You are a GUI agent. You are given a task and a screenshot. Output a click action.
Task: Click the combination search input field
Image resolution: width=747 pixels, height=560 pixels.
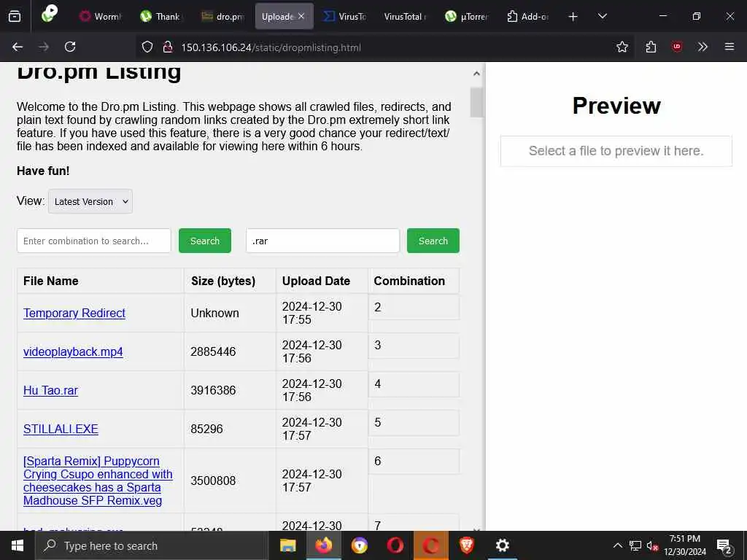click(x=94, y=241)
